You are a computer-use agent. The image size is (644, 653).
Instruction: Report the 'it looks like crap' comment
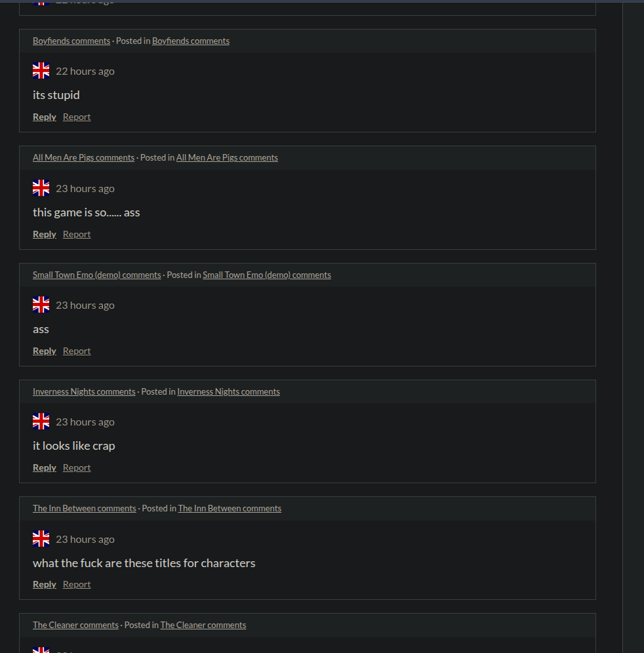pyautogui.click(x=76, y=467)
